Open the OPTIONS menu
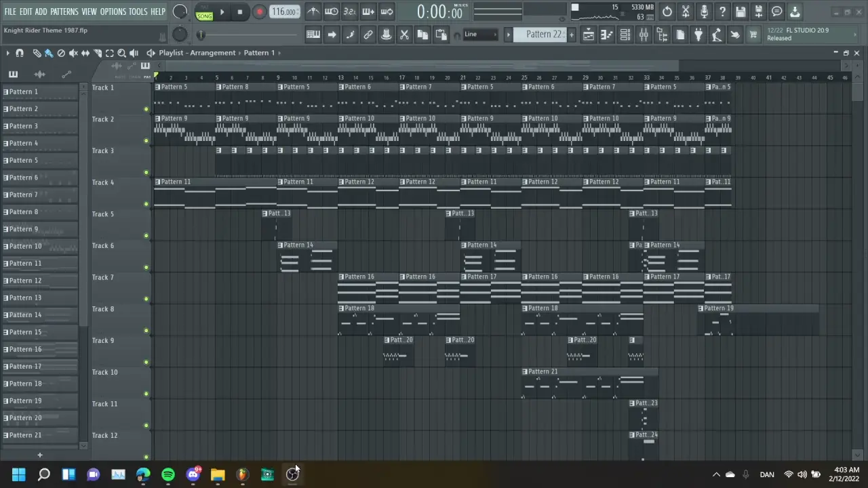Image resolution: width=868 pixels, height=488 pixels. pyautogui.click(x=113, y=12)
